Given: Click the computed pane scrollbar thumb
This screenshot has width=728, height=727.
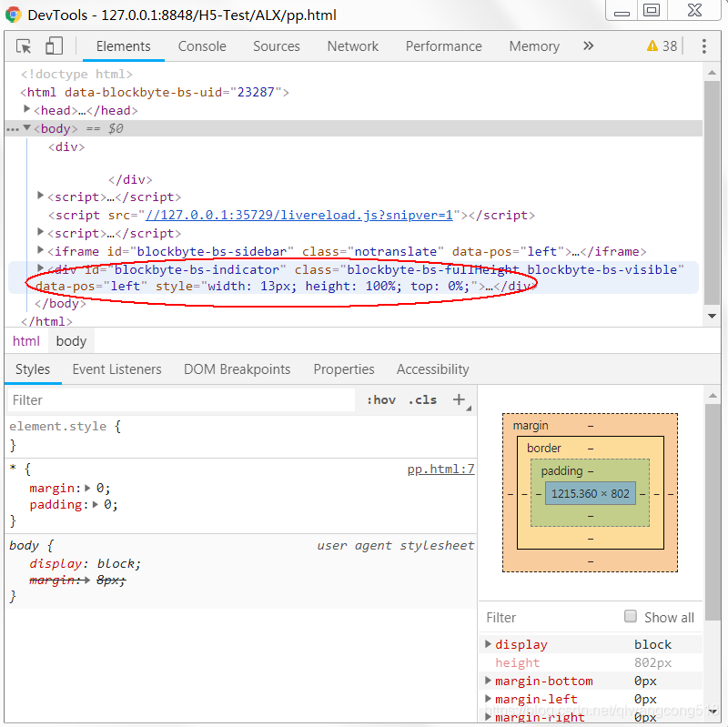Looking at the screenshot, I should (x=712, y=511).
